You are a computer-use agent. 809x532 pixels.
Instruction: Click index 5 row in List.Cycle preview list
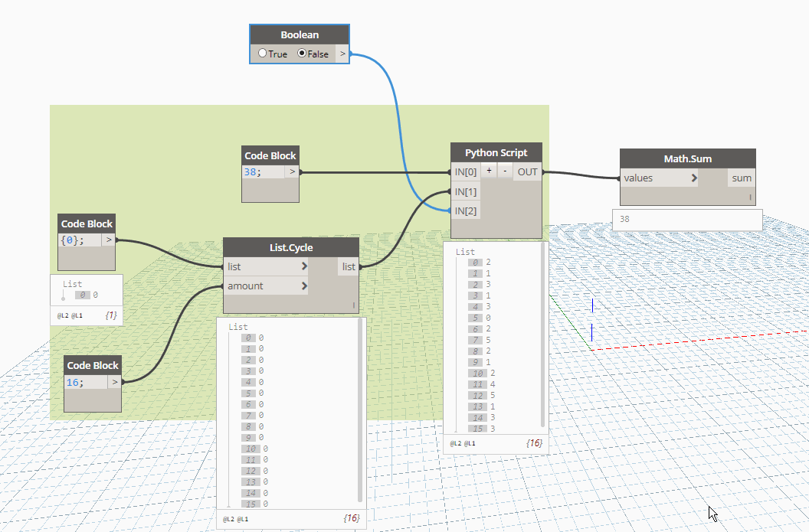click(252, 393)
